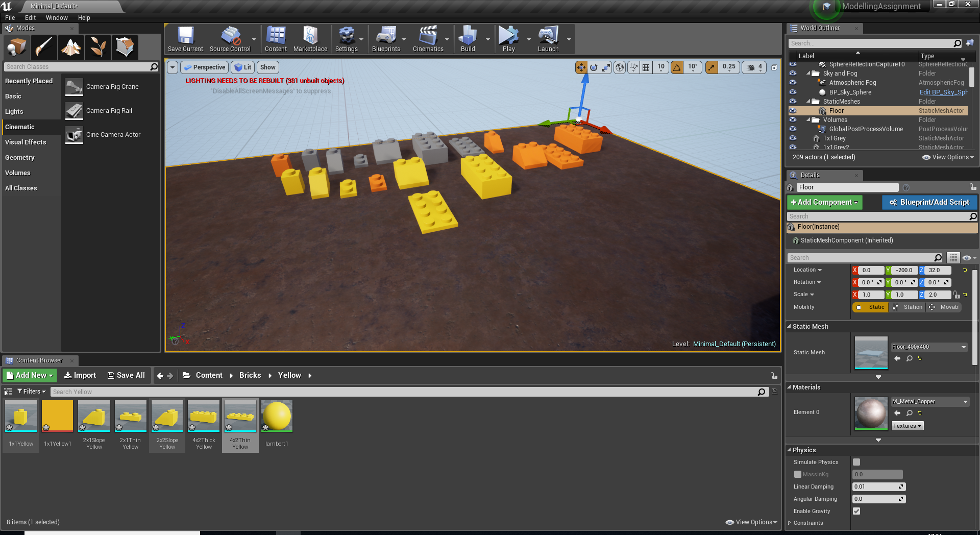The image size is (980, 535).
Task: Uncheck the Enable Gravity checkbox
Action: [x=856, y=511]
